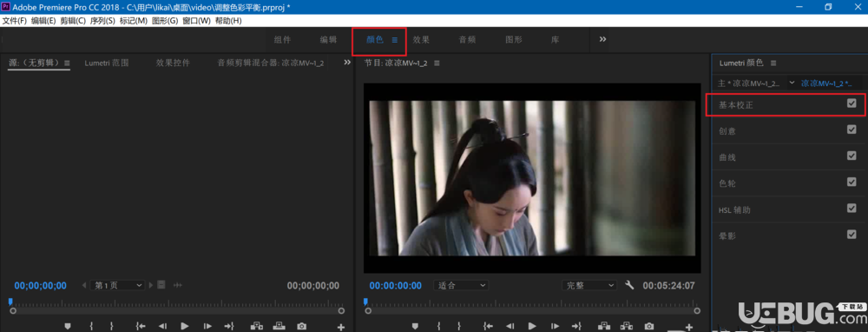The width and height of the screenshot is (868, 332).
Task: Open Lumetri 颜色 panel menu
Action: (773, 63)
